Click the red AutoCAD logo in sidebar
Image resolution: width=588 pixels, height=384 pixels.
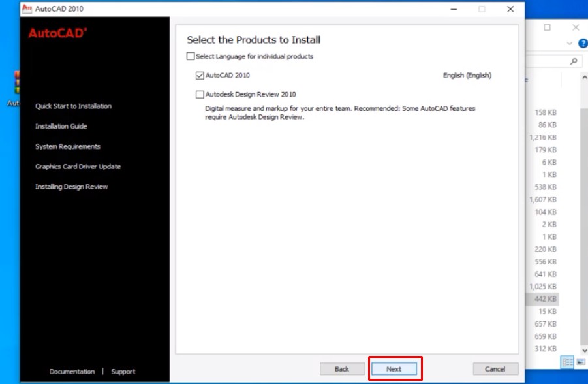(x=57, y=33)
